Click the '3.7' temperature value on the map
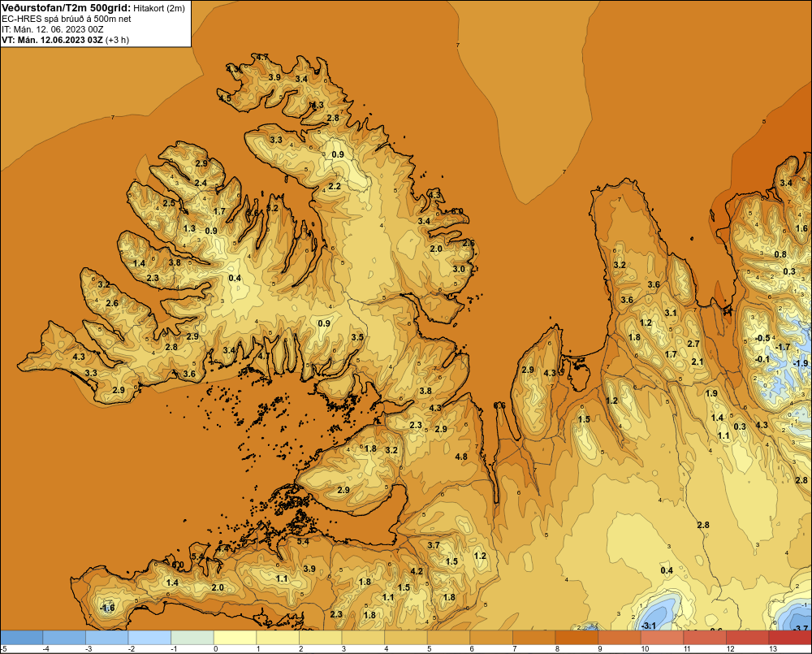This screenshot has height=654, width=812. click(x=434, y=544)
